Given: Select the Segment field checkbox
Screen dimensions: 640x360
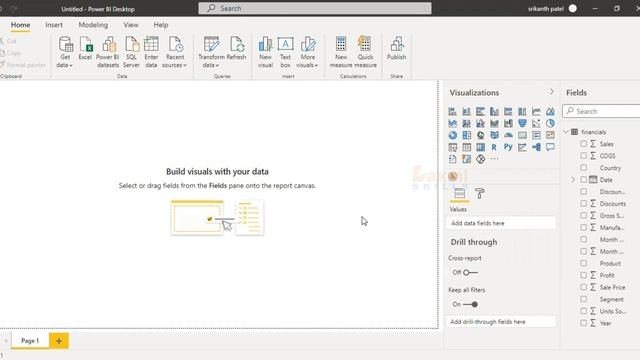Looking at the screenshot, I should pyautogui.click(x=584, y=299).
